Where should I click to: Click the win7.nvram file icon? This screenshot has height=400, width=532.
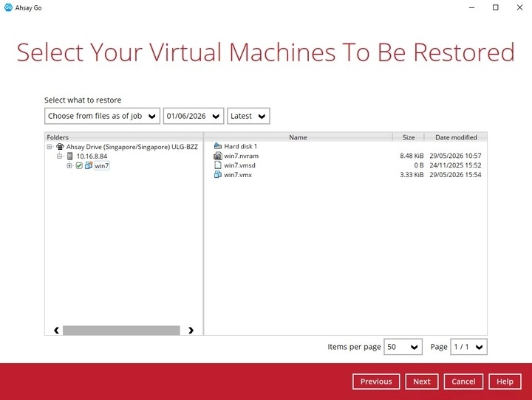[x=218, y=156]
